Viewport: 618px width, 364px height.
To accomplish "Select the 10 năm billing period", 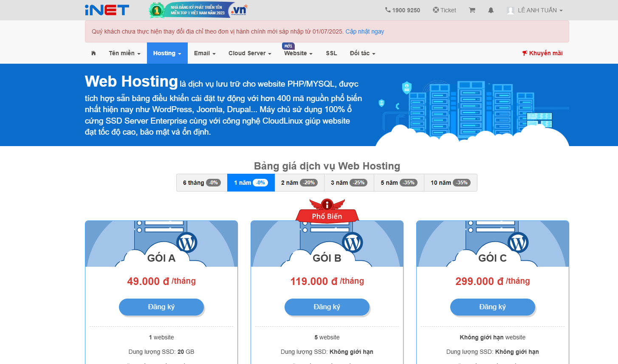I will [451, 183].
